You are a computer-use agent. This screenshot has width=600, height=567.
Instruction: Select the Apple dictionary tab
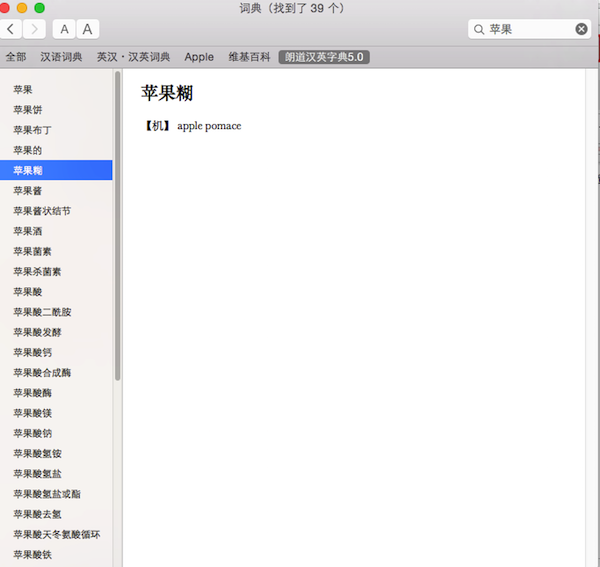pos(199,57)
